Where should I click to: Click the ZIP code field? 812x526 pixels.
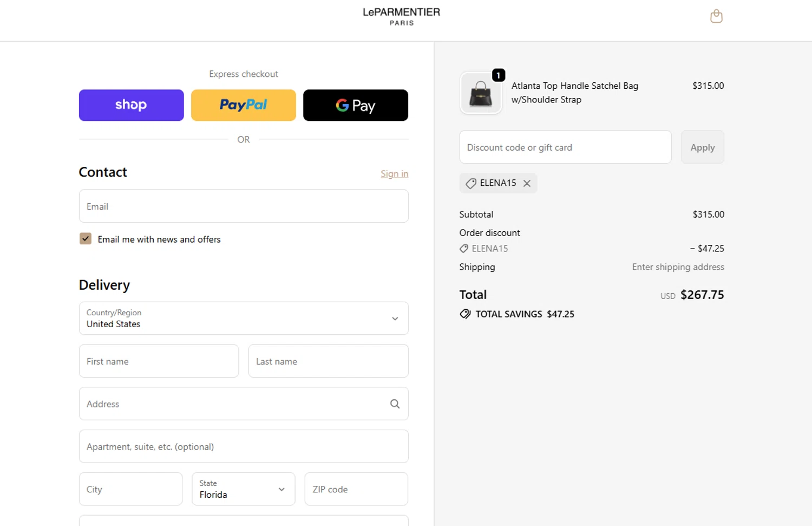[356, 489]
